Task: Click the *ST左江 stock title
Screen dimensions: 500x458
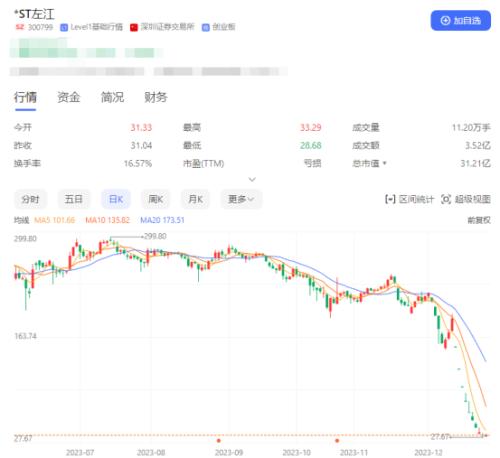Action: (x=34, y=14)
